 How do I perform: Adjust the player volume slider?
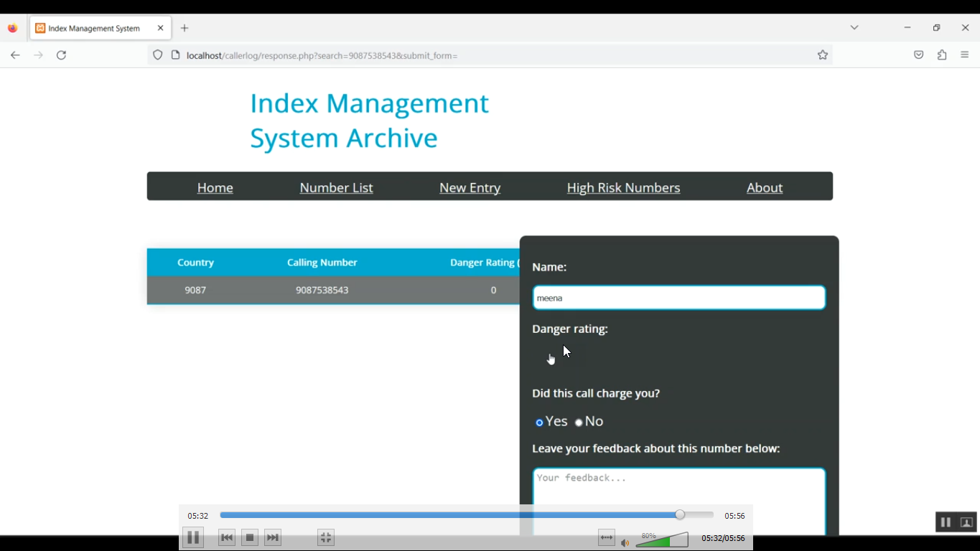[662, 540]
